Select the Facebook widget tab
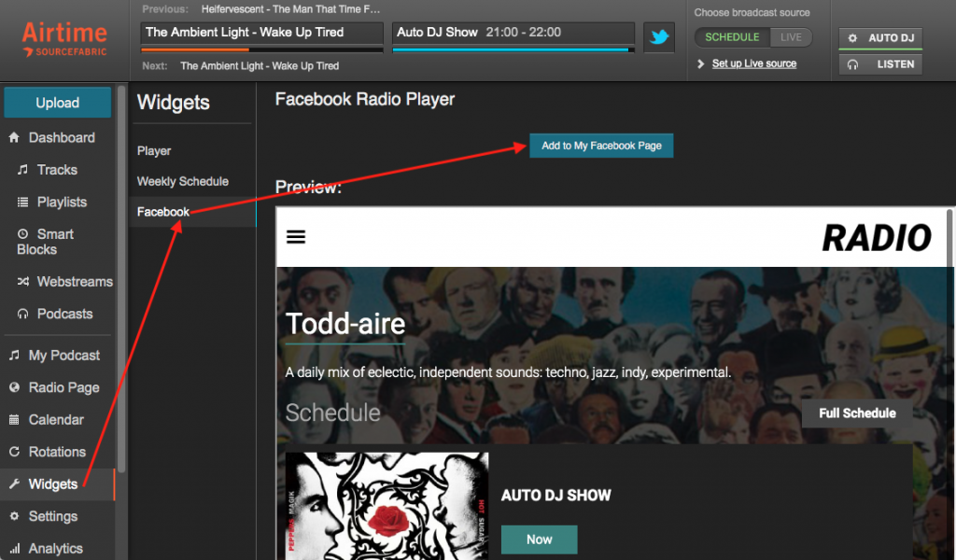 pyautogui.click(x=163, y=212)
